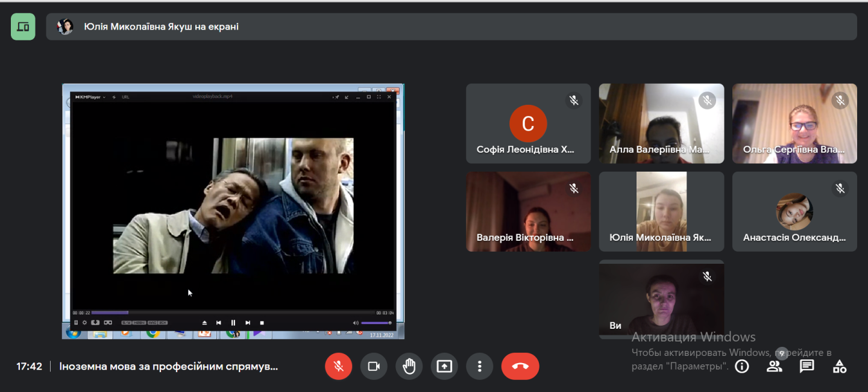Click the muted mic icon on Софія's tile

(574, 101)
